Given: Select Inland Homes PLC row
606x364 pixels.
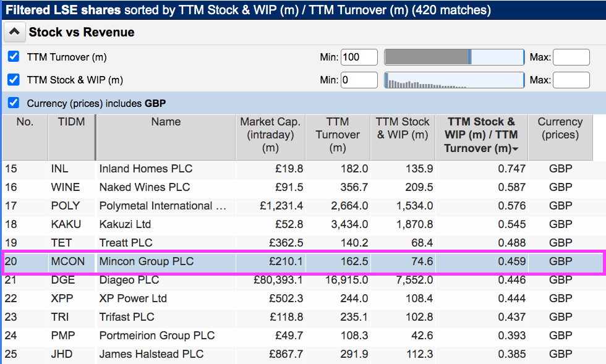Looking at the screenshot, I should [x=303, y=169].
